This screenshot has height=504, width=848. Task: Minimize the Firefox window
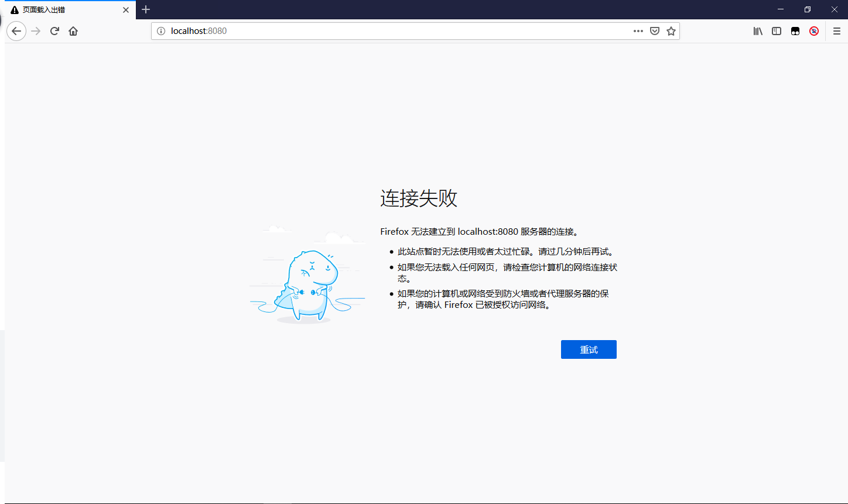[x=781, y=9]
